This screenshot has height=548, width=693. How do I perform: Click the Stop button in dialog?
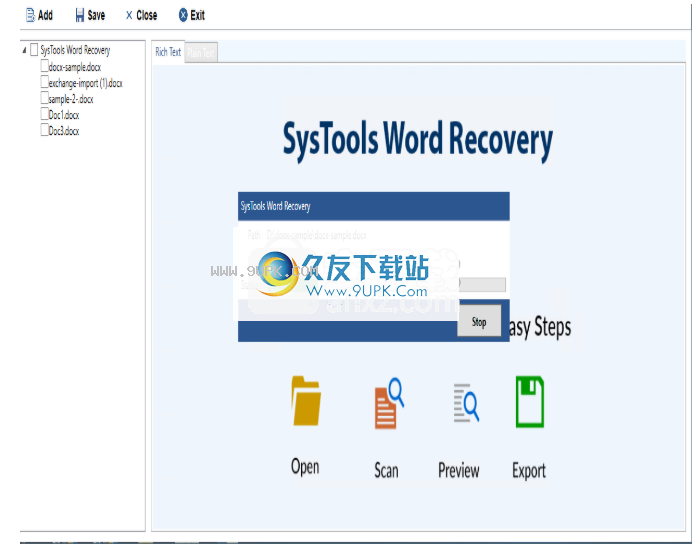tap(479, 322)
